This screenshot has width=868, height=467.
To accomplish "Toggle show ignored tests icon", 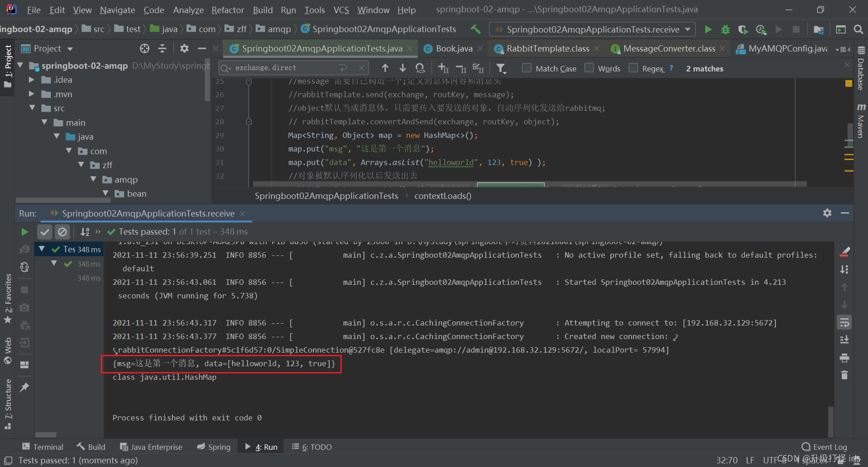I will pyautogui.click(x=62, y=232).
